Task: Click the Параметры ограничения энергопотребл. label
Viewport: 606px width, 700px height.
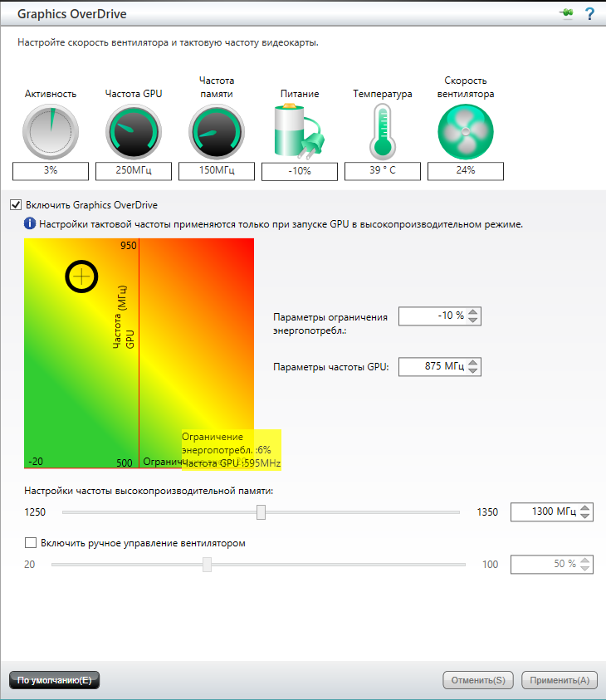Action: (x=330, y=324)
